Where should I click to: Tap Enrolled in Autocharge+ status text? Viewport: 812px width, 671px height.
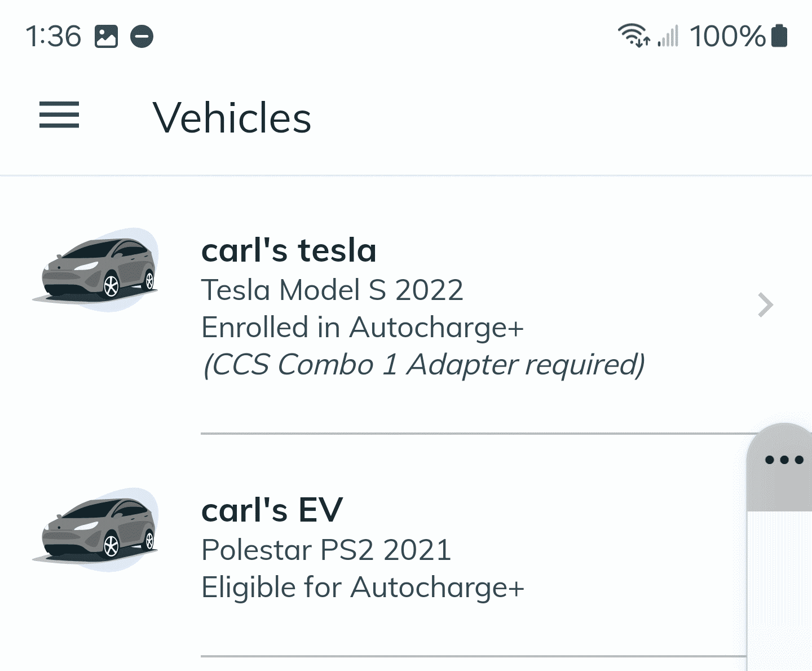pos(363,328)
